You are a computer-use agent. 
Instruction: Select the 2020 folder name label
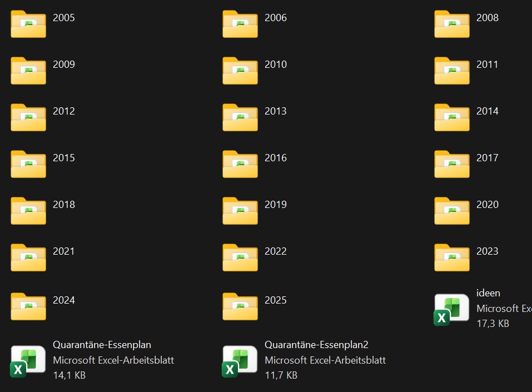tap(488, 205)
